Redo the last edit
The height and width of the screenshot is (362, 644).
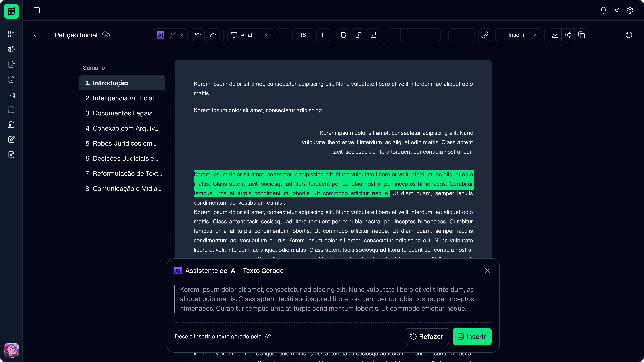tap(213, 35)
